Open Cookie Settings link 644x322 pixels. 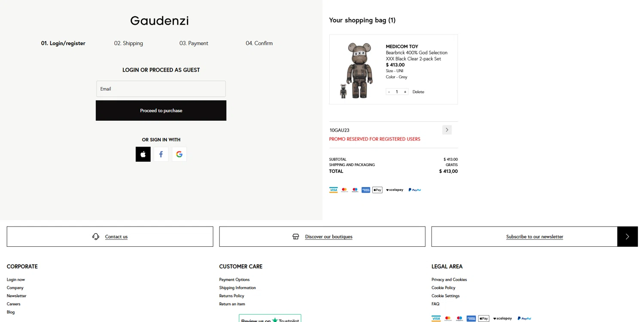[445, 296]
